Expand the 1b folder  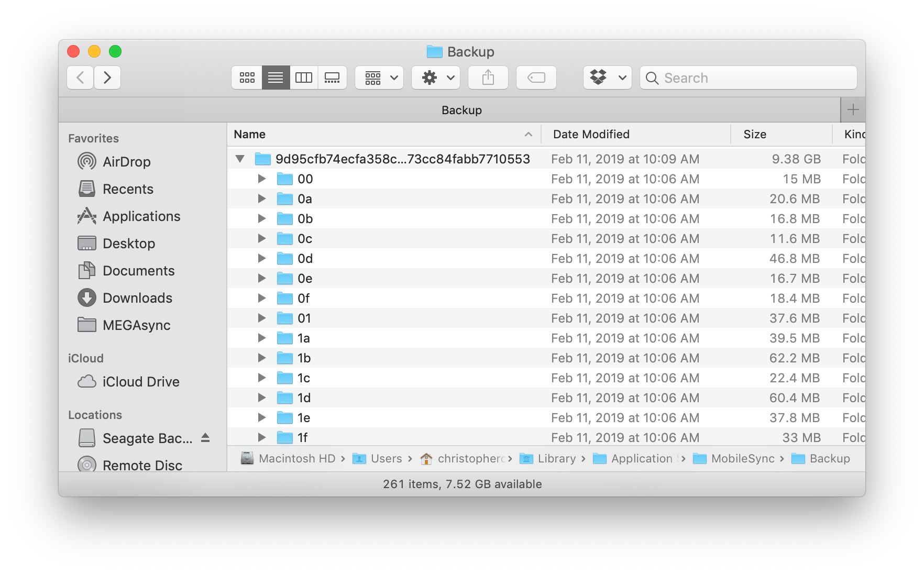261,358
